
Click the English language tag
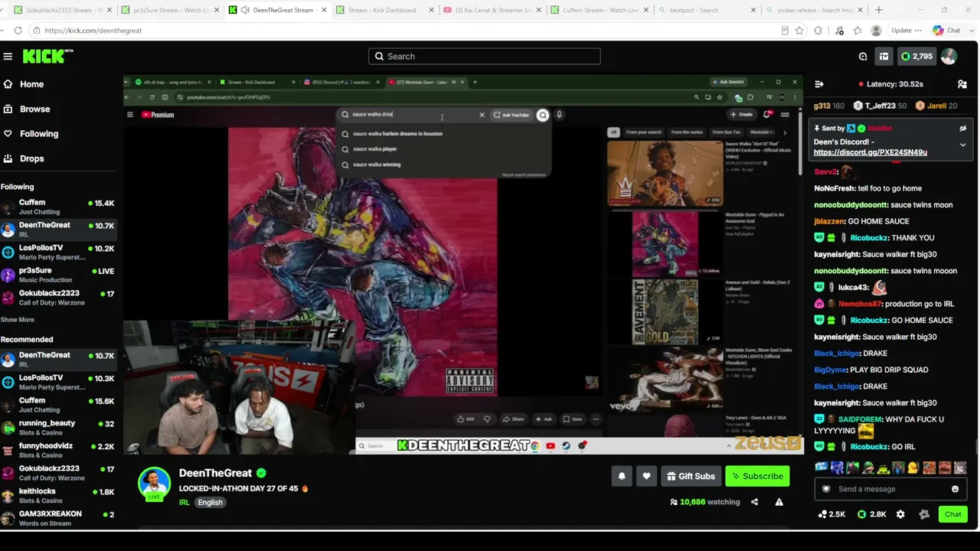[x=210, y=503]
